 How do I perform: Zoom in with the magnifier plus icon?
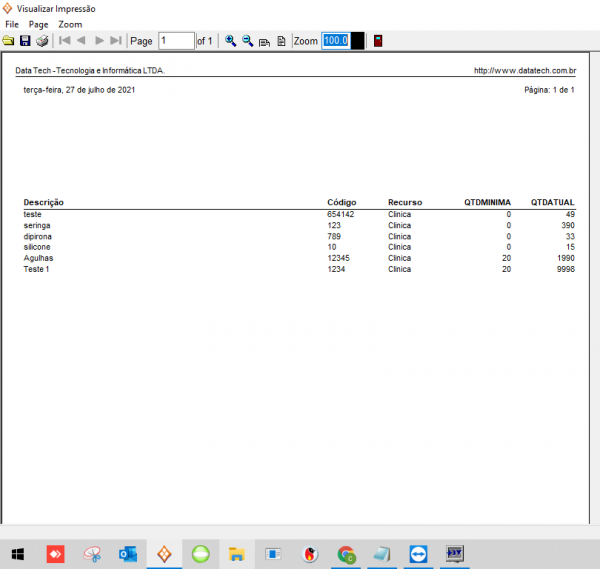pos(230,41)
